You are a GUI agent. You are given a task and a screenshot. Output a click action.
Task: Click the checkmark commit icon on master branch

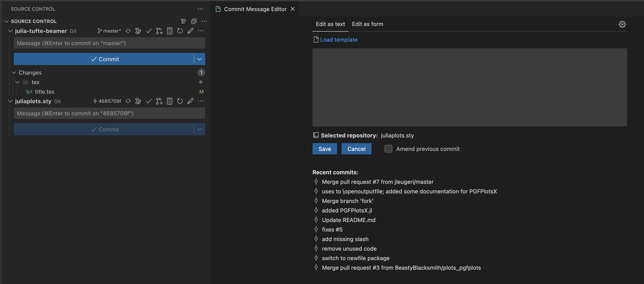(x=149, y=31)
